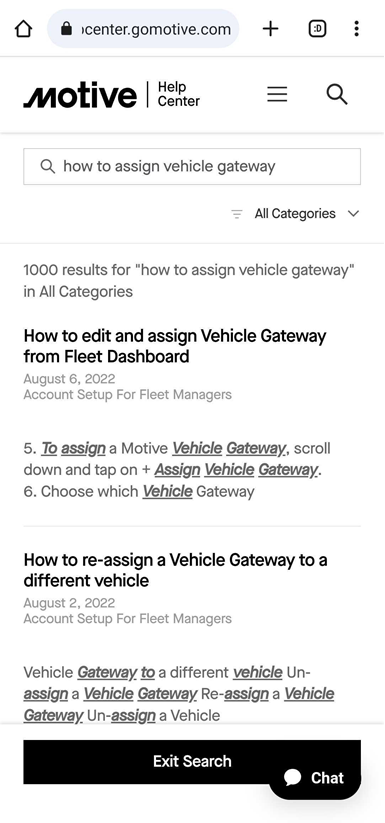385x823 pixels.
Task: Open a new browser tab with plus icon
Action: coord(270,29)
